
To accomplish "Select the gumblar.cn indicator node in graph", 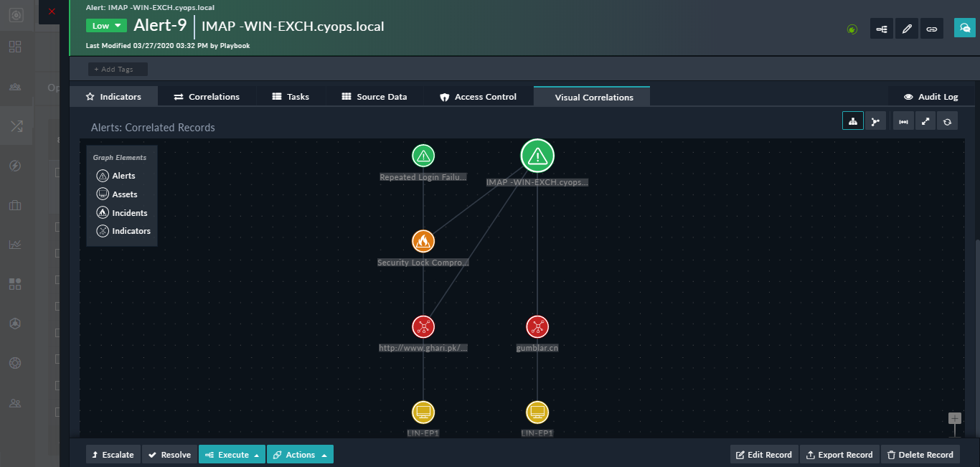I will click(x=537, y=326).
